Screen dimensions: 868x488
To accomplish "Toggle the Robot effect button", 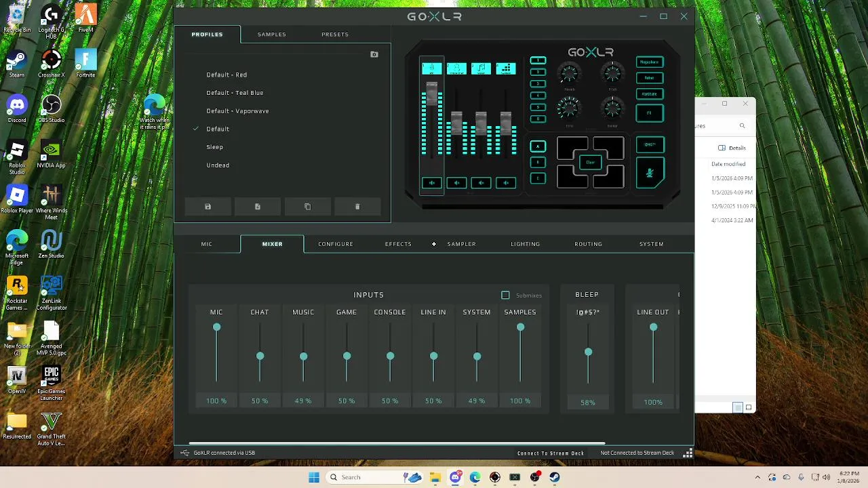I will 650,78.
